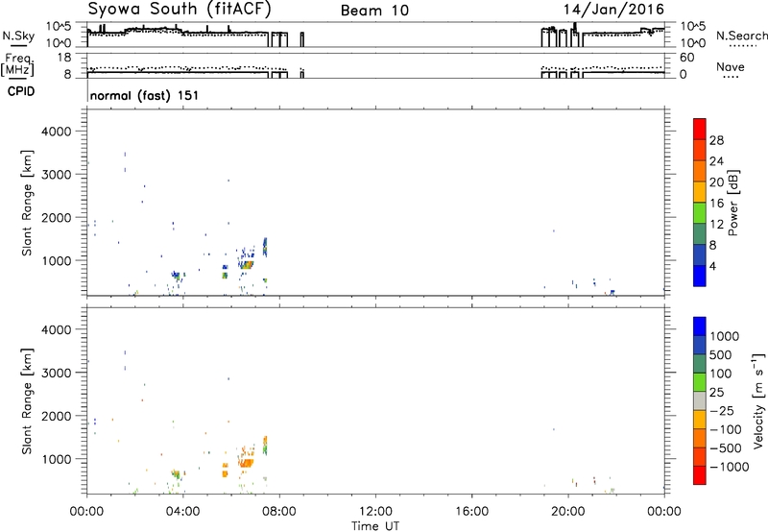The image size is (768, 532).
Task: Select the 'normal (fast) 151' CPID text
Action: click(x=145, y=95)
